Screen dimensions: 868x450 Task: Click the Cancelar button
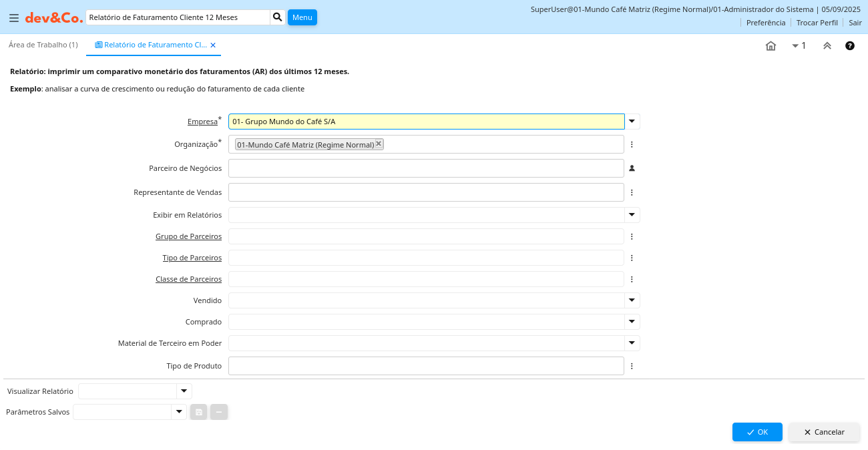824,432
